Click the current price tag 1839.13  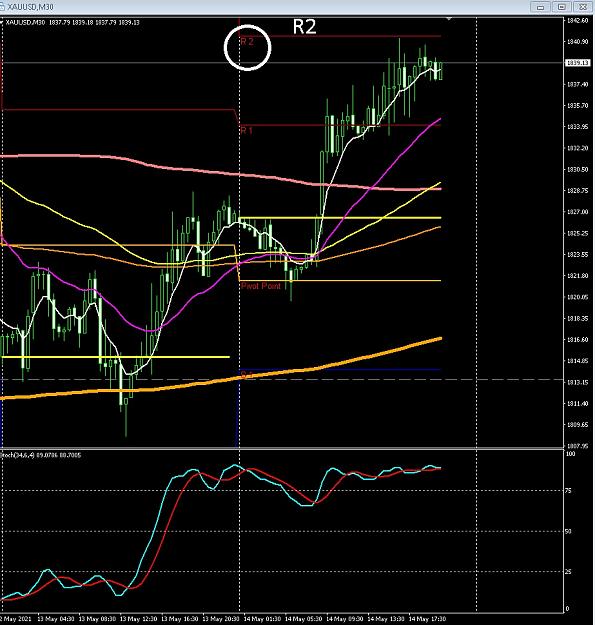[577, 63]
